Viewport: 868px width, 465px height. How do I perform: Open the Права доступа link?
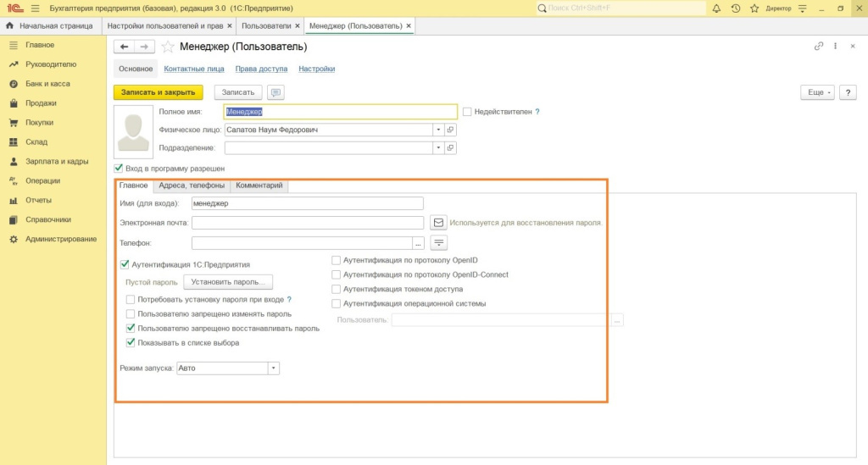click(x=261, y=69)
